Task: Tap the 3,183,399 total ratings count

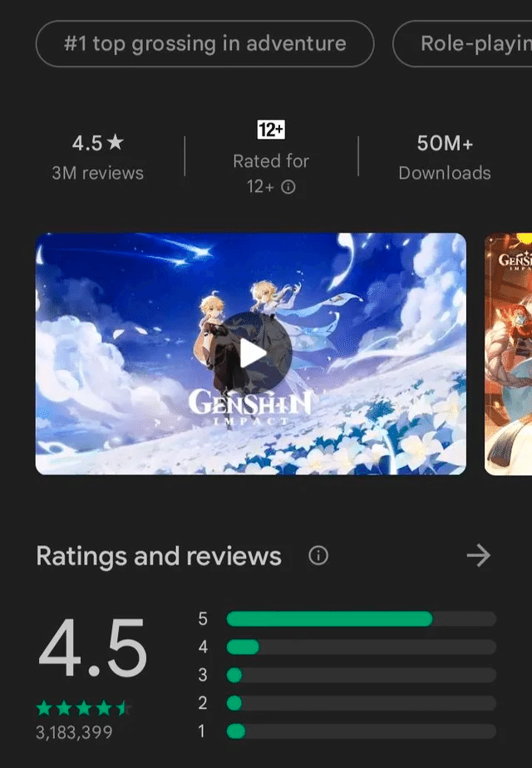Action: click(x=74, y=732)
